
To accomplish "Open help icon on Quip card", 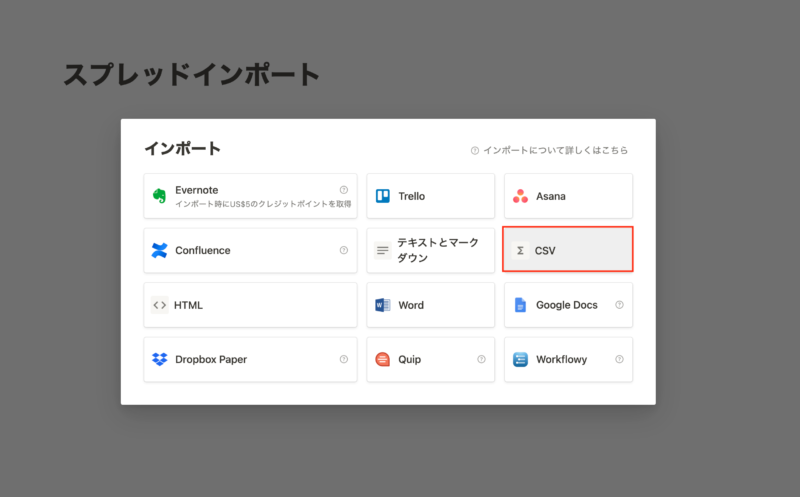I will pyautogui.click(x=481, y=359).
